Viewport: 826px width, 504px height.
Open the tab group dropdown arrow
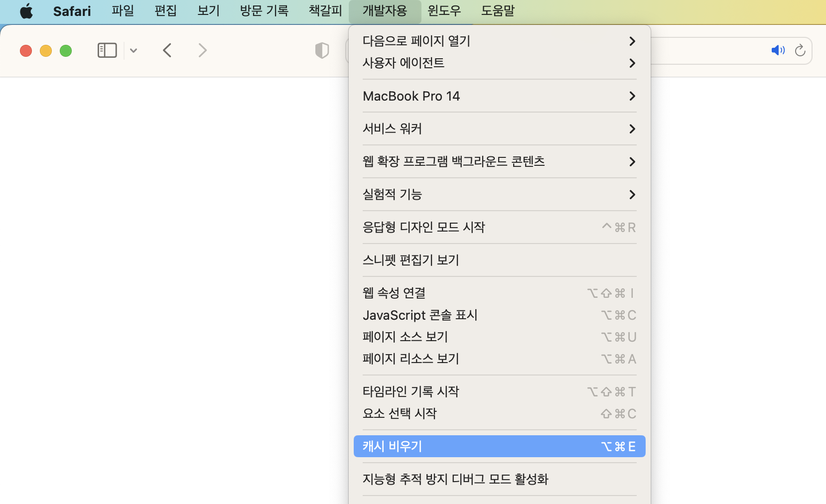[x=134, y=50]
